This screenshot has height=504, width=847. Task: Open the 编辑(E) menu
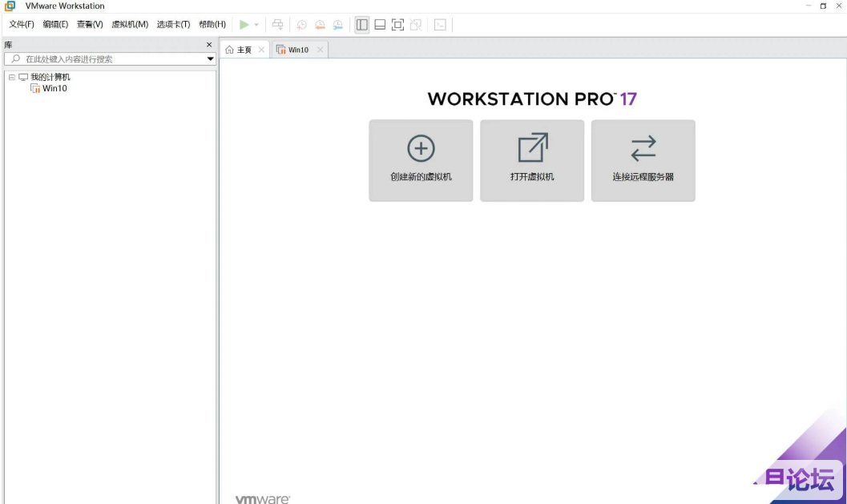pyautogui.click(x=55, y=24)
